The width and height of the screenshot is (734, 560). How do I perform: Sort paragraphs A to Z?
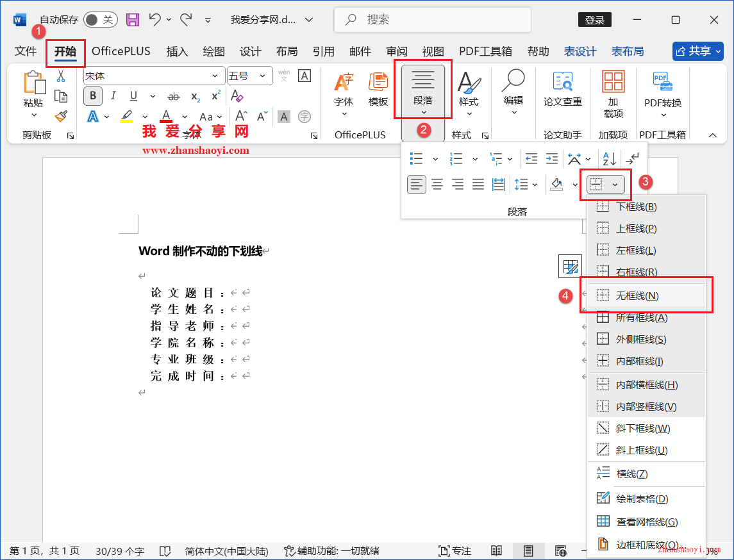609,159
